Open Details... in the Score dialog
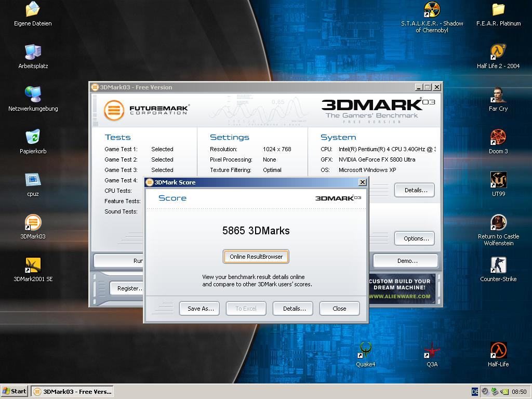Viewport: 532px width, 399px height. [293, 309]
